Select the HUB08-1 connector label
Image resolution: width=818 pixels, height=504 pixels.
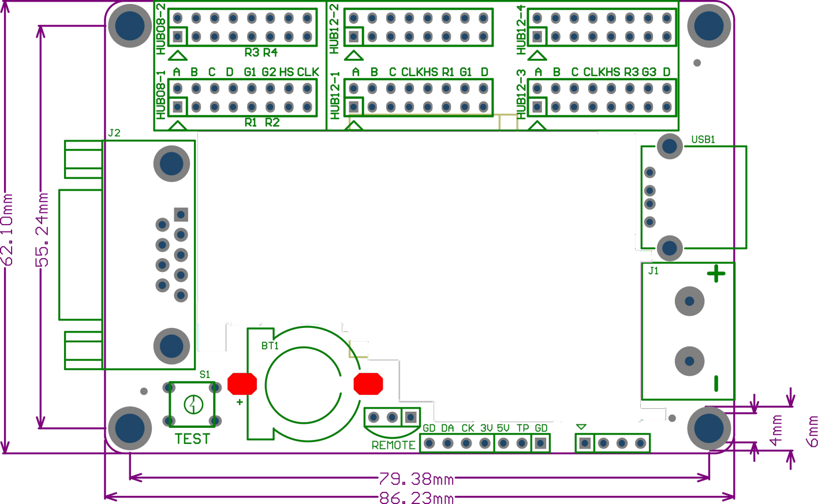pyautogui.click(x=161, y=95)
